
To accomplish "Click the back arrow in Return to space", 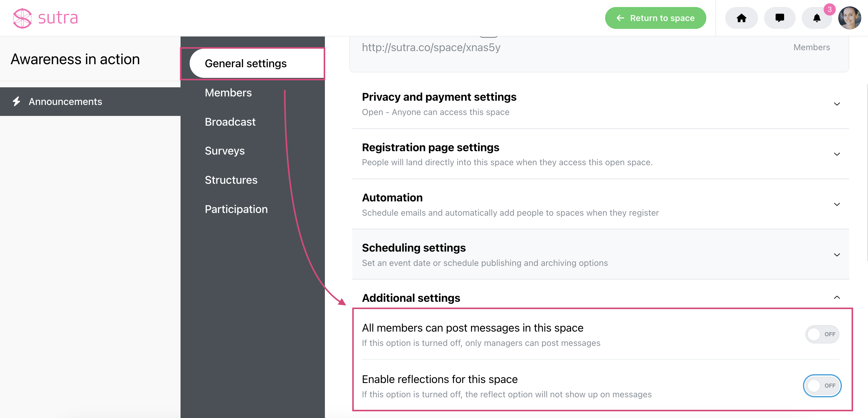I will (x=620, y=18).
